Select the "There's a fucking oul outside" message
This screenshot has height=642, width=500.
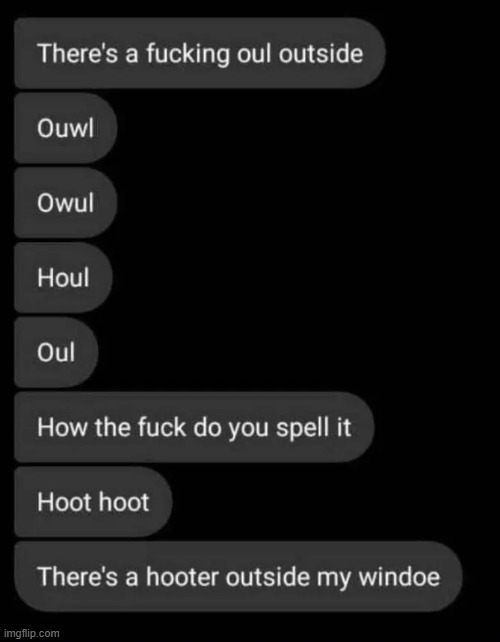pos(200,53)
